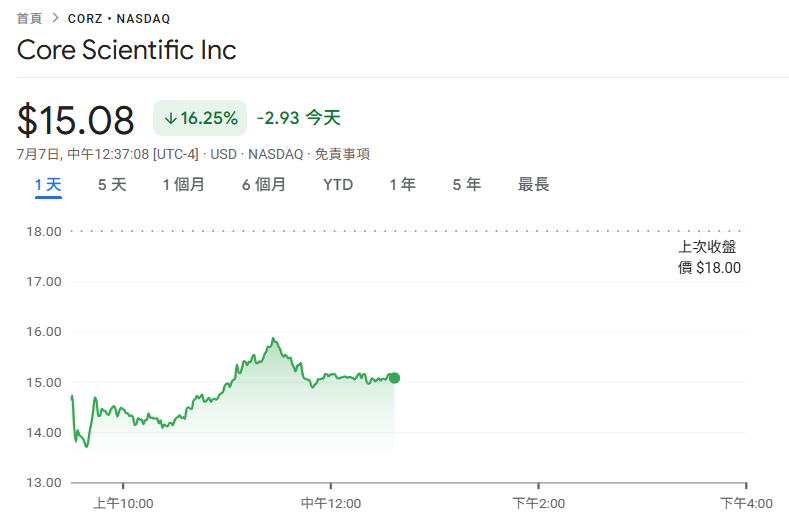Screen dimensions: 789x529
Task: Select the 1 天 time range tab
Action: coord(48,185)
